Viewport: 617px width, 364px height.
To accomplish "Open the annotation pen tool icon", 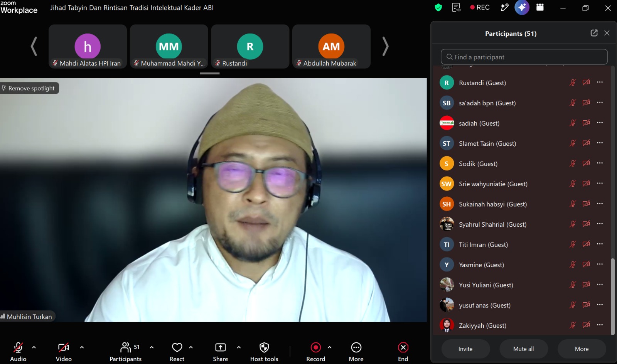I will pos(504,7).
